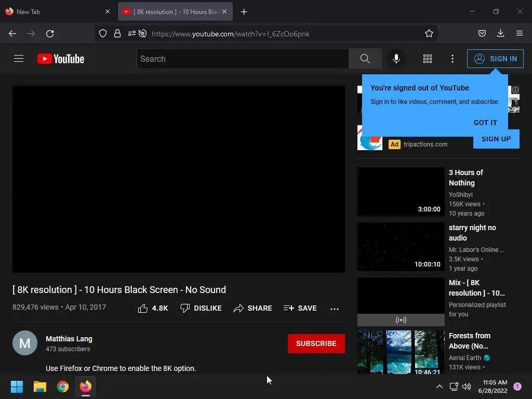Viewport: 532px width, 399px height.
Task: Click the YouTube search magnifier button
Action: click(365, 59)
